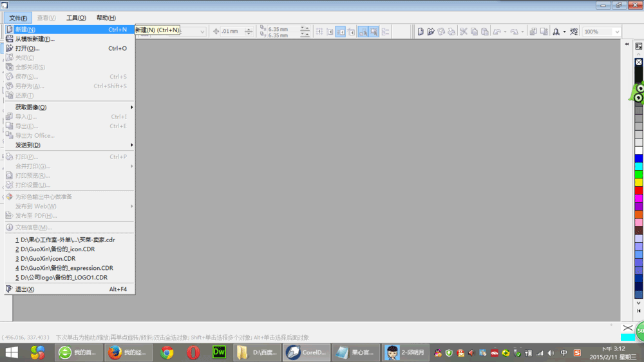
Task: Switch to the CorelD... taskbar button
Action: [307, 352]
